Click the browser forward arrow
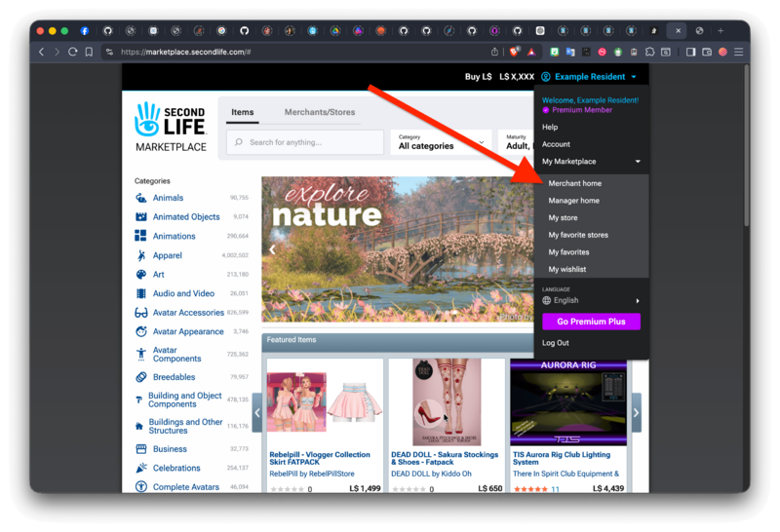This screenshot has height=532, width=780. point(57,52)
